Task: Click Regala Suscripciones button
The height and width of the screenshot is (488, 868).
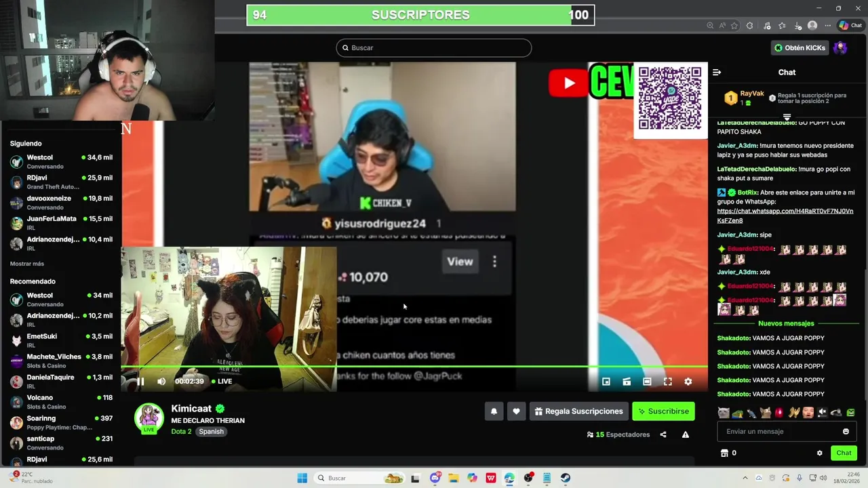Action: 578,411
